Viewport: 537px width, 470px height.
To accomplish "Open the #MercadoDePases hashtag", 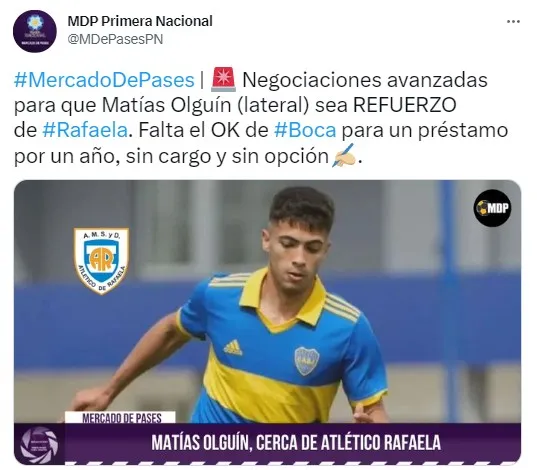I will coord(104,80).
